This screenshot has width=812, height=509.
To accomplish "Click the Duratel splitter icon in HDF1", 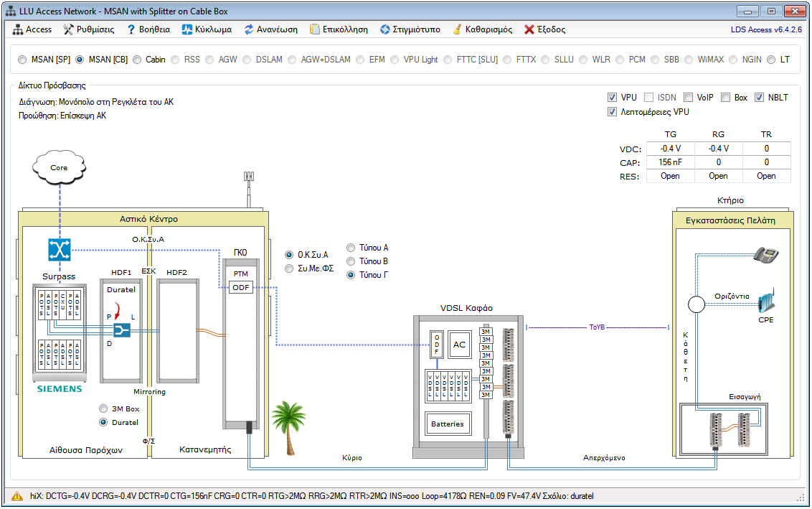I will click(121, 330).
